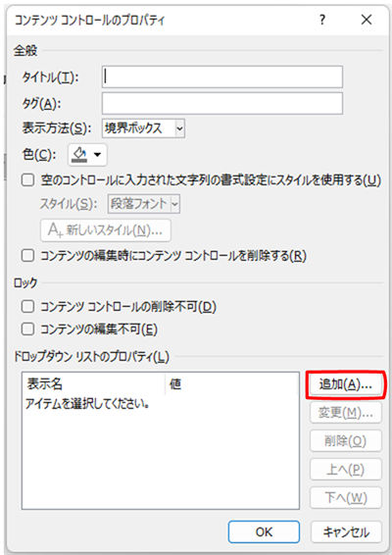Click in the タグ text field
This screenshot has width=392, height=555.
pyautogui.click(x=222, y=103)
